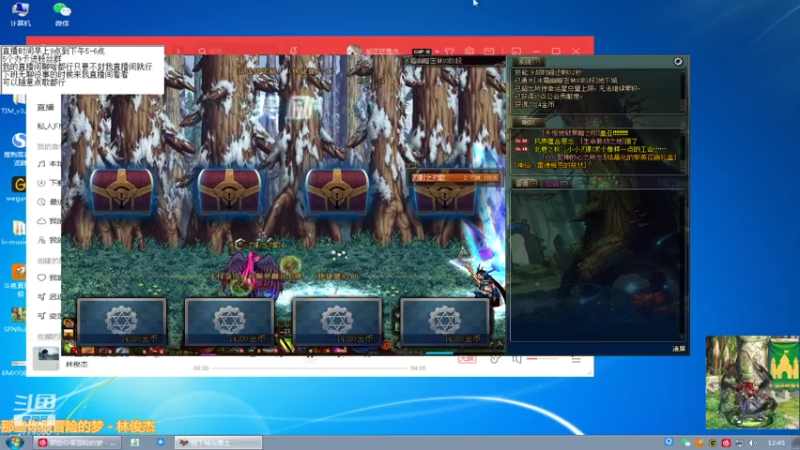Click the volume speaker icon in music player

517,359
